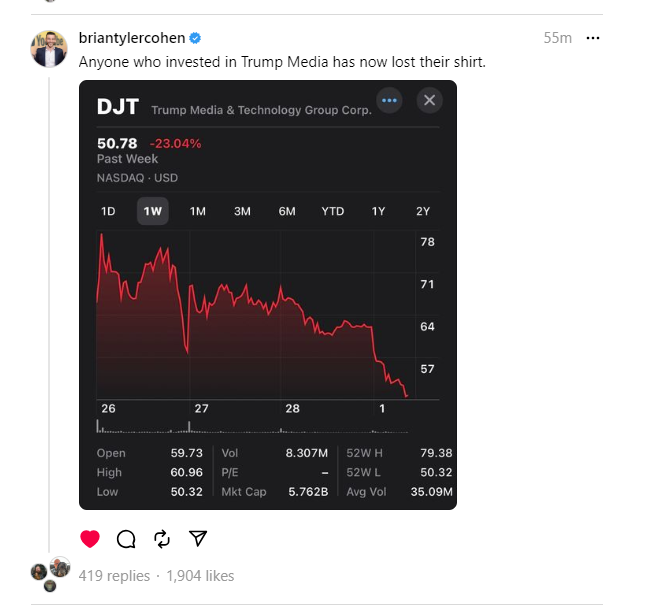Share the post via paper plane icon

pyautogui.click(x=198, y=539)
